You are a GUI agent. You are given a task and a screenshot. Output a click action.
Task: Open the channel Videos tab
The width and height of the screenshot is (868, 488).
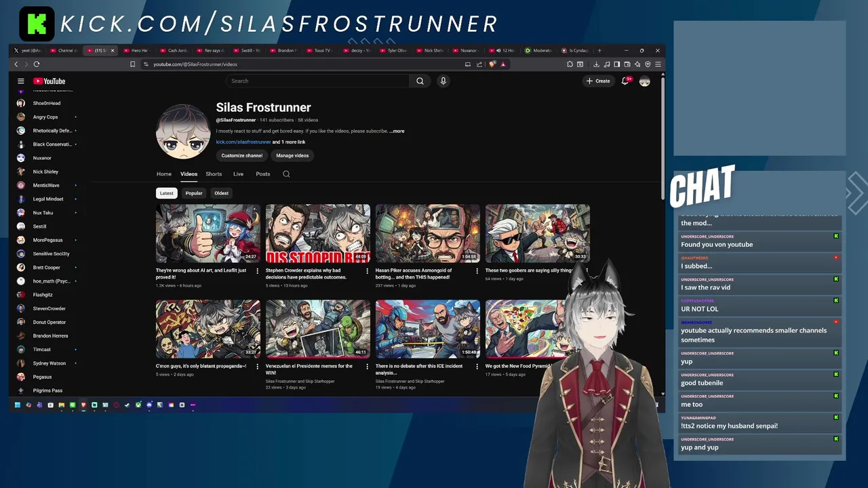189,174
